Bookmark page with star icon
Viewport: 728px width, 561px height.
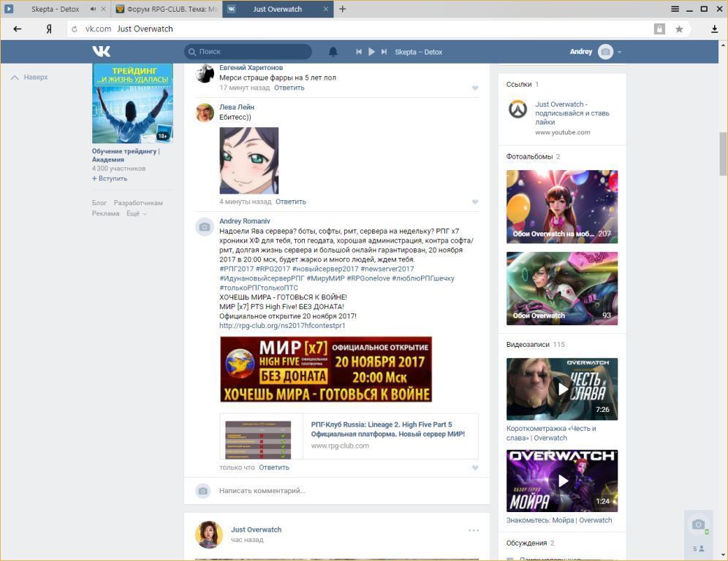(679, 29)
